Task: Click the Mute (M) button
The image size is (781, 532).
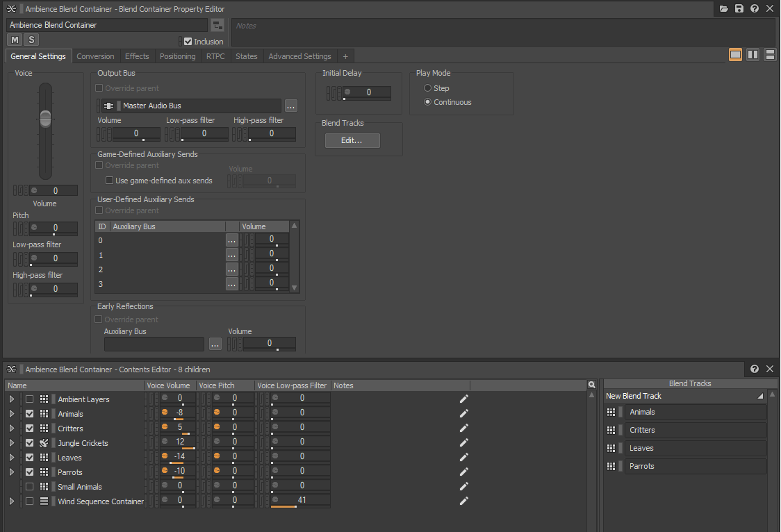Action: [14, 40]
